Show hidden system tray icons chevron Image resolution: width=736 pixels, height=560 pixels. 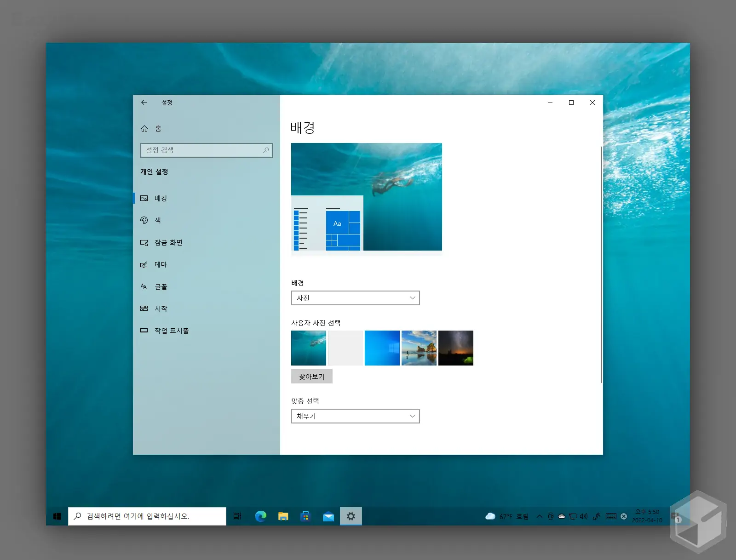click(x=540, y=516)
